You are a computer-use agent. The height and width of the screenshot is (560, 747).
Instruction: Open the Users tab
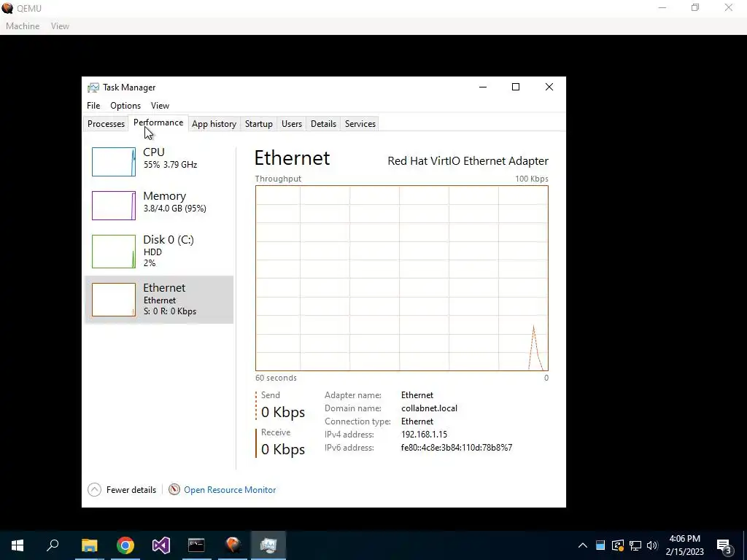coord(292,124)
